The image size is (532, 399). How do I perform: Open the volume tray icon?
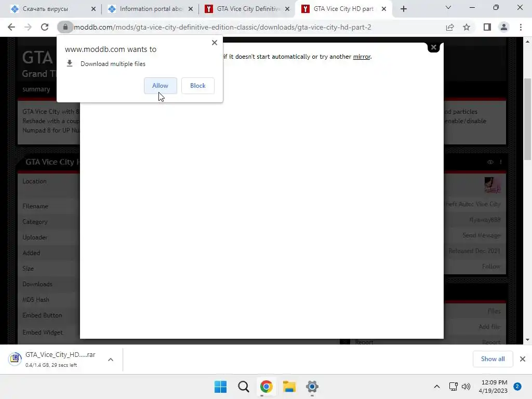coord(466,387)
